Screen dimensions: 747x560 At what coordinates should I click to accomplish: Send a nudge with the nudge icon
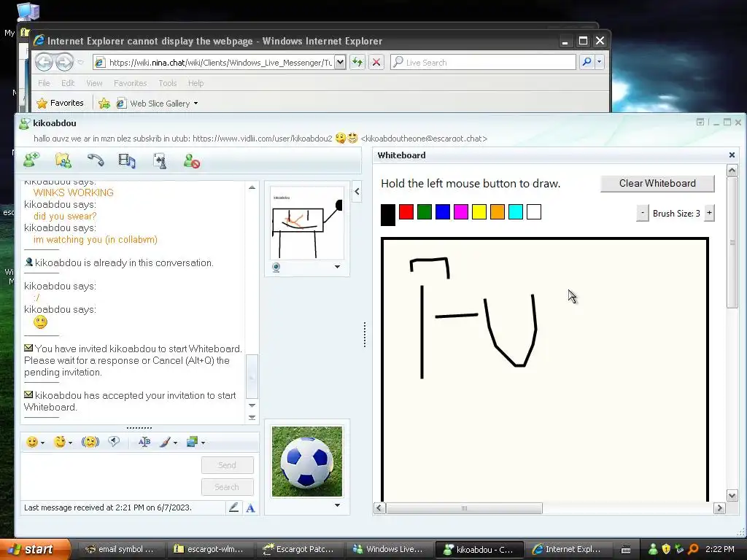90,443
